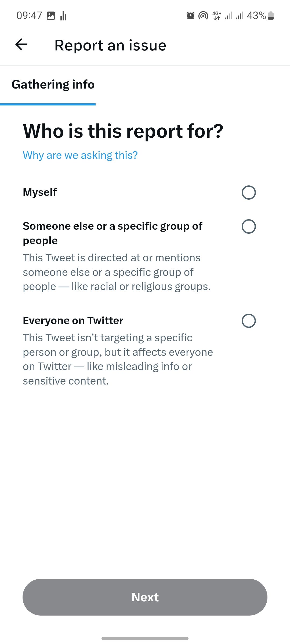
Task: Open the Gathering info tab
Action: click(x=53, y=85)
